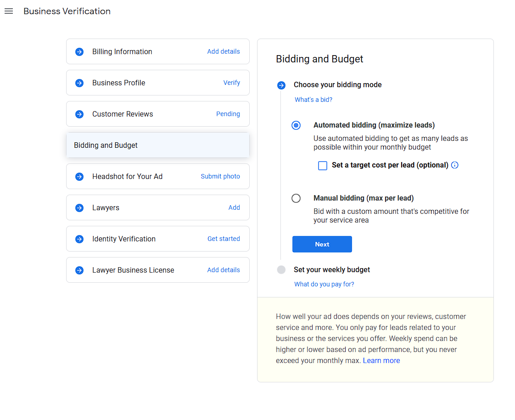Select the Manual bidding radio button
The width and height of the screenshot is (515, 420).
(296, 198)
